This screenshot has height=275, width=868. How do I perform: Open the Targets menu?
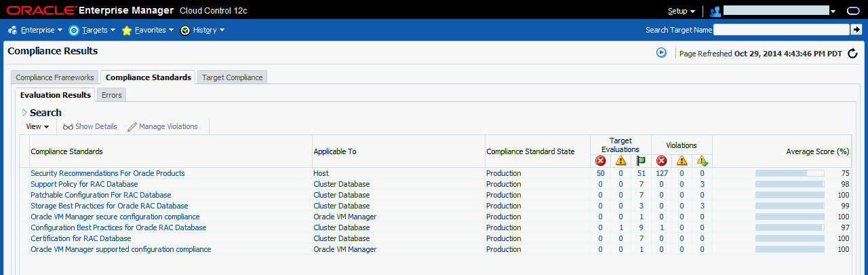tap(92, 30)
